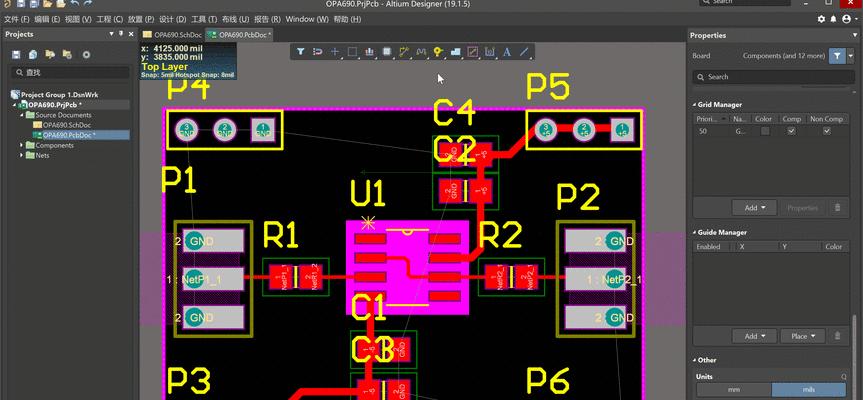The image size is (863, 400).
Task: Switch to the OPA690.PcbDoc tab
Action: tap(240, 35)
